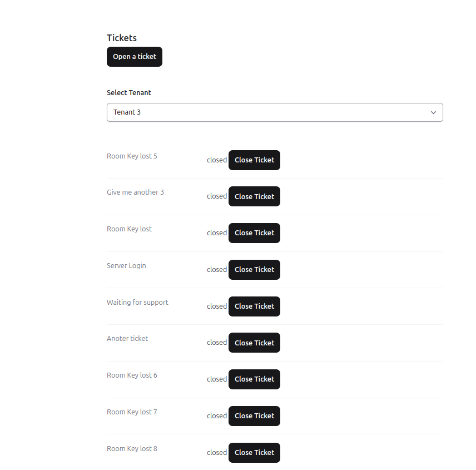Close the Waiting for support ticket
The width and height of the screenshot is (476, 470).
254,306
